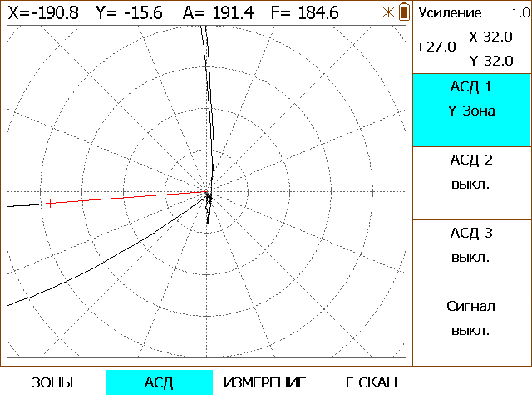Click the +27.0 gain value
This screenshot has height=399, width=532.
point(436,47)
